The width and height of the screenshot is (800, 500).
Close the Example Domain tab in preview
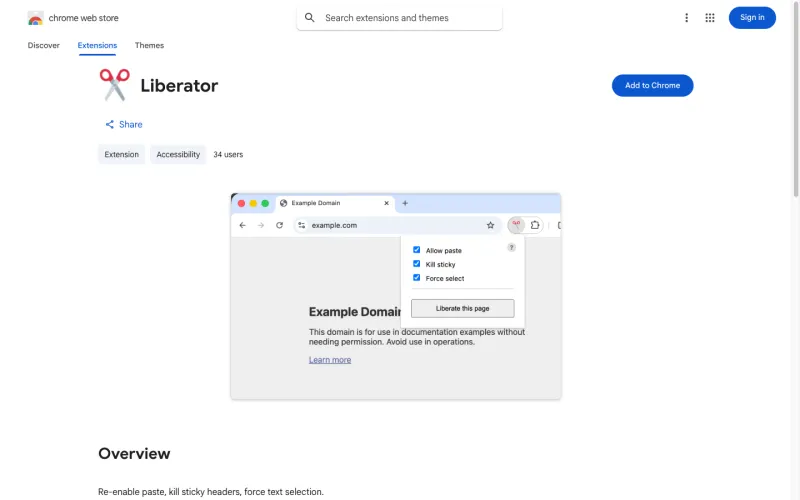386,203
